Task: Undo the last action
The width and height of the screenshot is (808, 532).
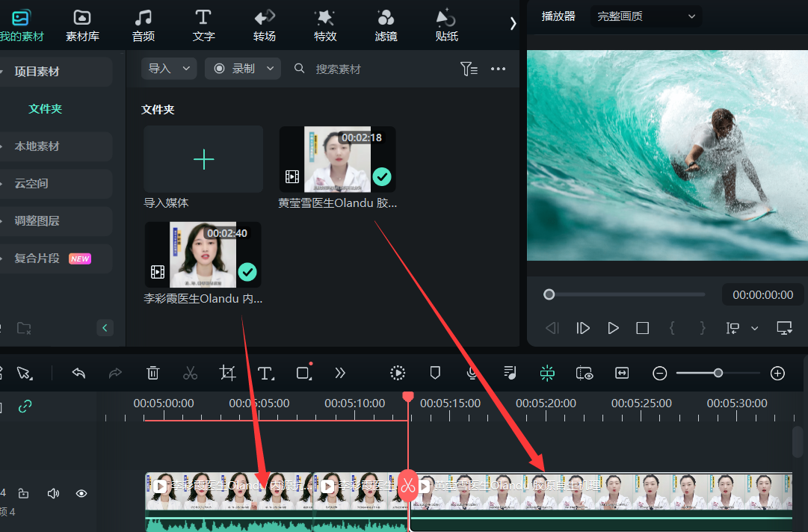Action: (78, 373)
